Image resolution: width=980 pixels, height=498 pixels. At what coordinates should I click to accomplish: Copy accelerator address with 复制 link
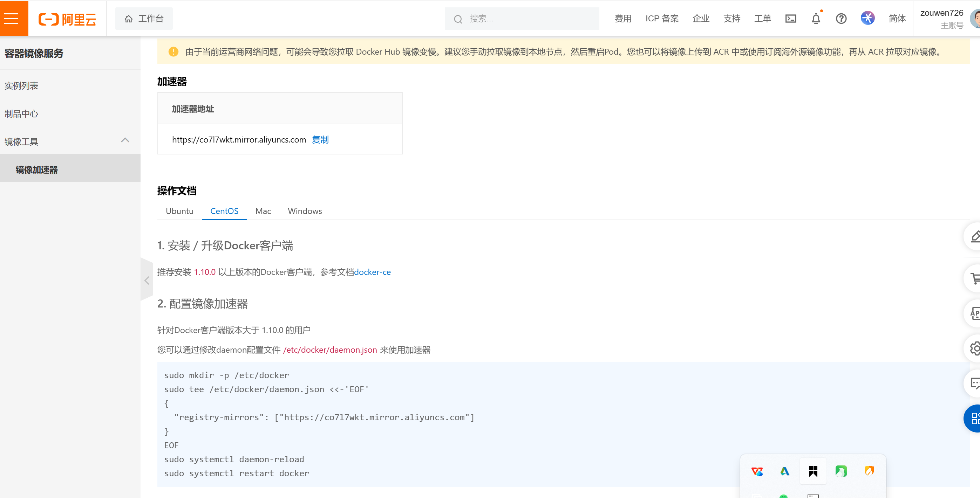tap(320, 139)
